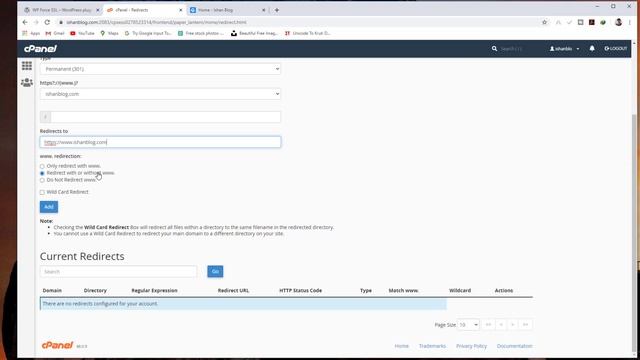Select Do Not Redirect www
The image size is (640, 360).
pos(42,180)
